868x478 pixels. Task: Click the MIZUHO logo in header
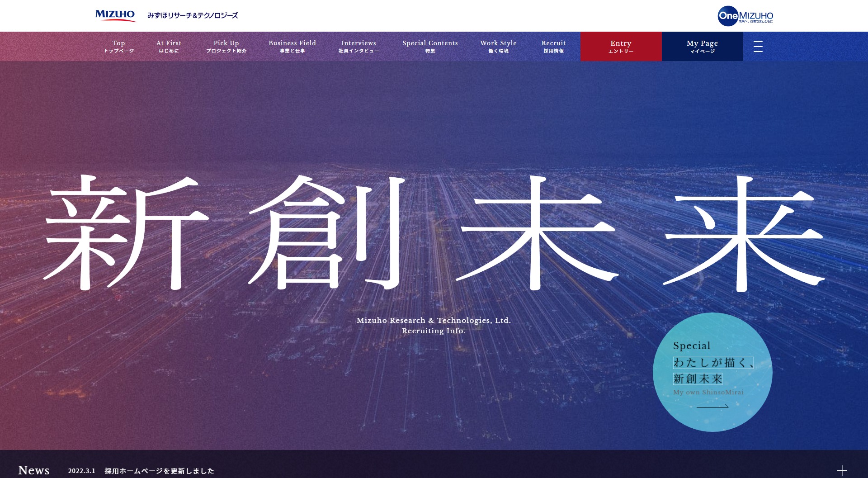[115, 15]
